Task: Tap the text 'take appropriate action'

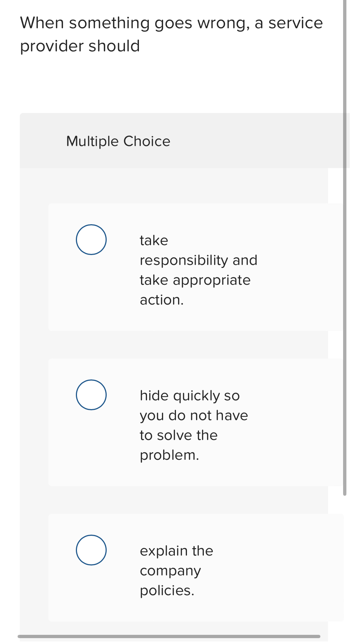Action: (195, 280)
